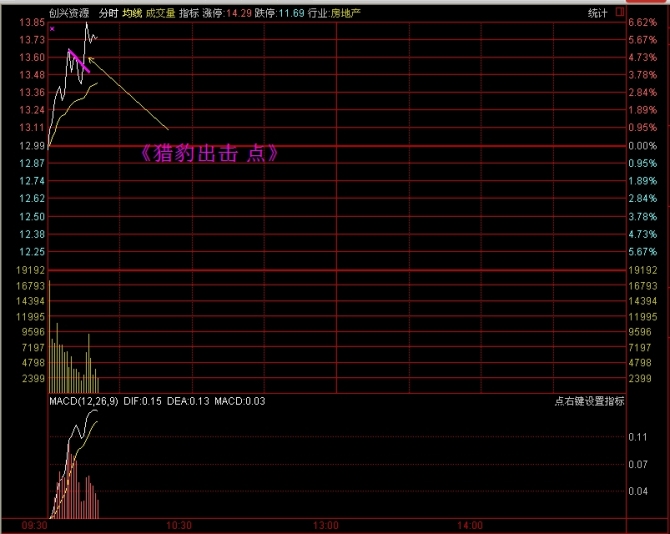Switch to the 分时 intraday view
The width and height of the screenshot is (670, 534).
click(x=108, y=13)
